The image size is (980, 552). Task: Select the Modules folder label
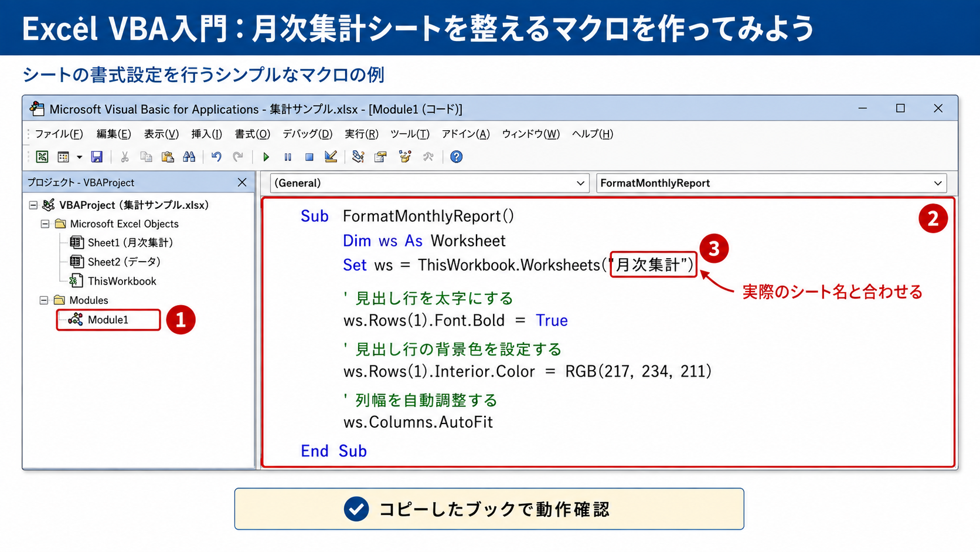click(x=89, y=300)
